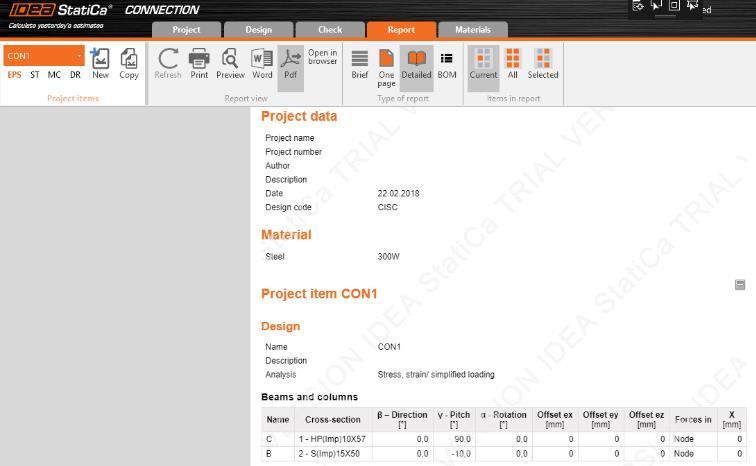The width and height of the screenshot is (756, 466).
Task: Select the MC analysis type
Action: pos(54,75)
